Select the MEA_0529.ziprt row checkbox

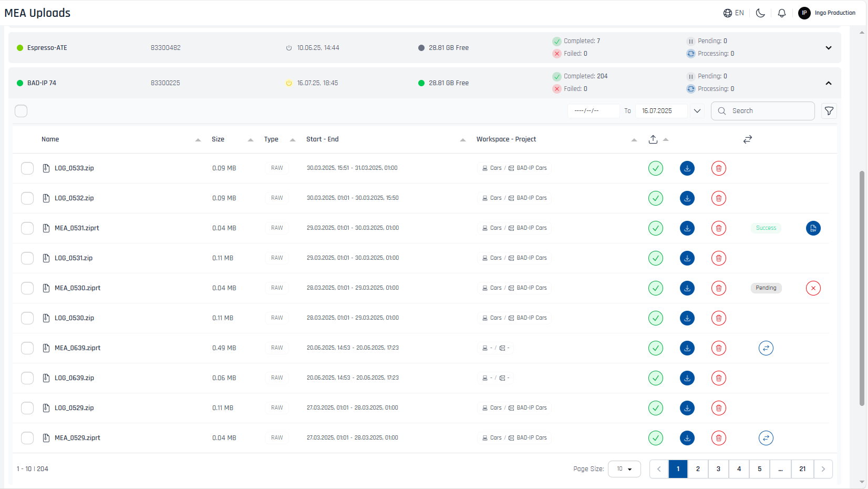(x=27, y=438)
